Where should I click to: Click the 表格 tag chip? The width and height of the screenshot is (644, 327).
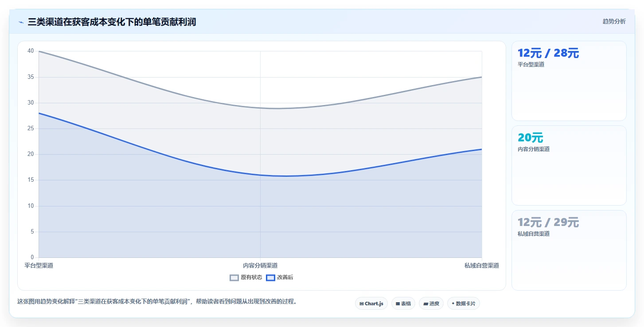pos(403,304)
